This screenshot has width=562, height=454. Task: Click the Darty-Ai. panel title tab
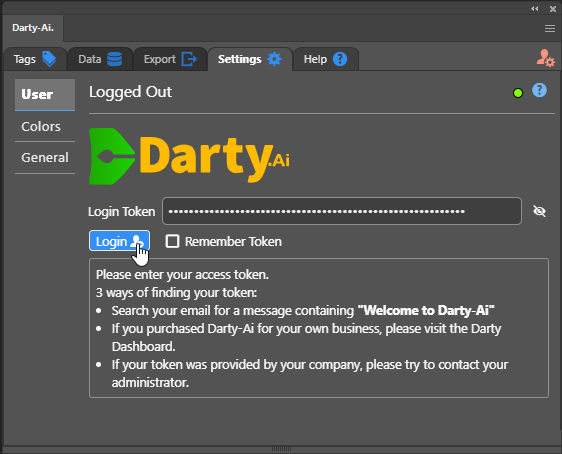[33, 28]
